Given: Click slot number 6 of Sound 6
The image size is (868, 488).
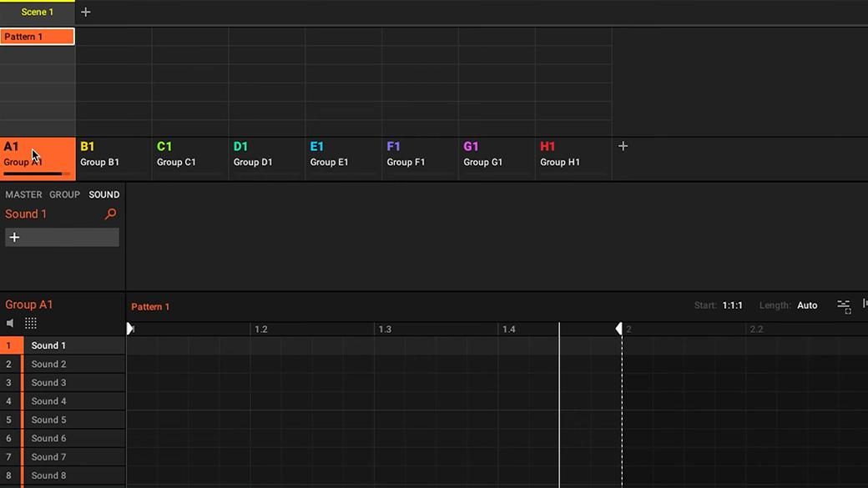Looking at the screenshot, I should [9, 438].
